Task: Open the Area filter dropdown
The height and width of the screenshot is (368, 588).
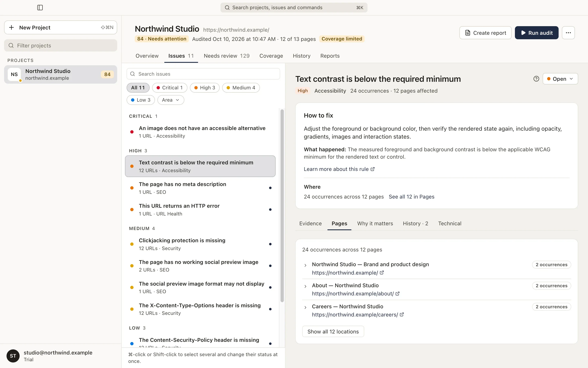Action: 170,100
